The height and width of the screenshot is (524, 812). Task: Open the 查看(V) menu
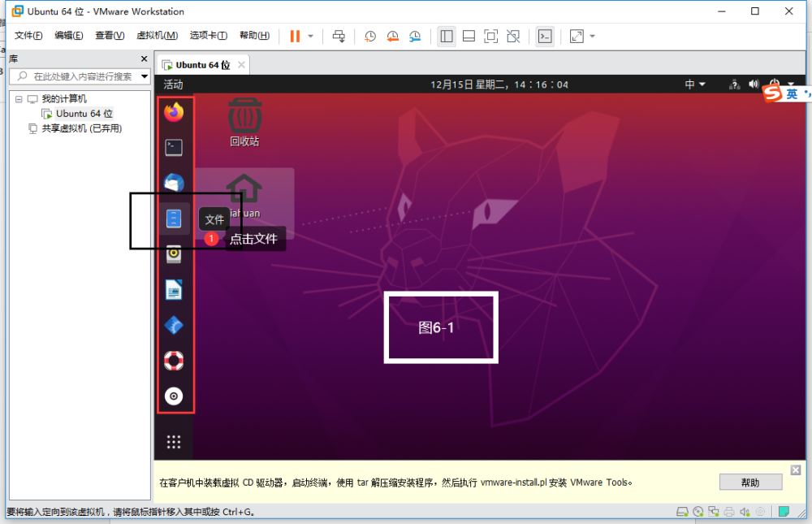coord(110,35)
